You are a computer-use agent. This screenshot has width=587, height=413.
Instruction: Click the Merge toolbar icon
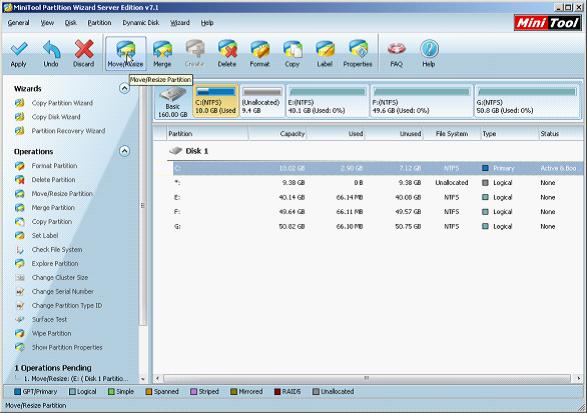[162, 49]
